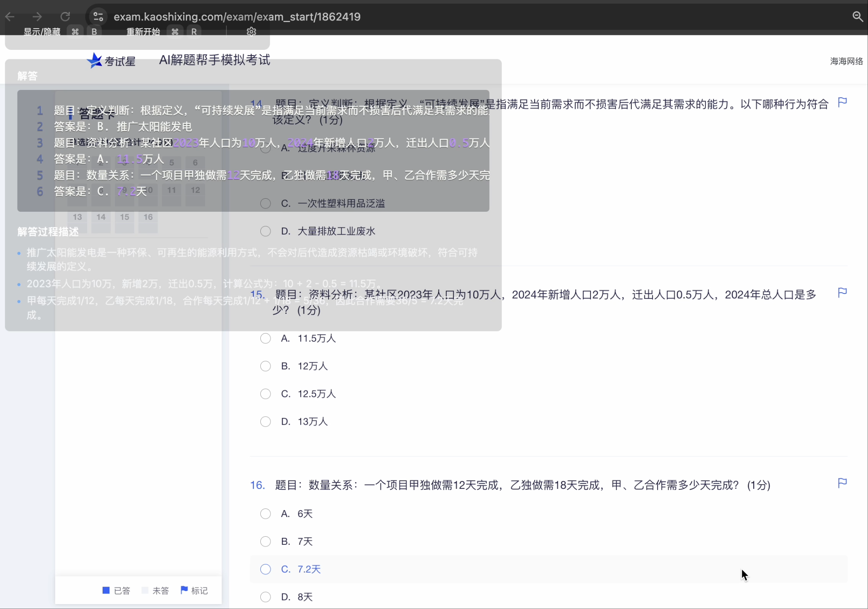Click the 重新开始 restart button
Image resolution: width=868 pixels, height=609 pixels.
point(142,31)
